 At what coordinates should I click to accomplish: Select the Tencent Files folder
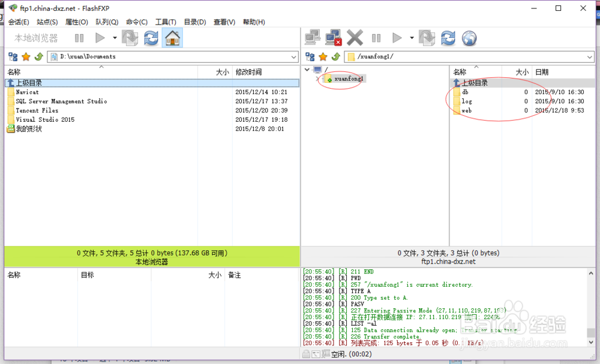point(37,110)
